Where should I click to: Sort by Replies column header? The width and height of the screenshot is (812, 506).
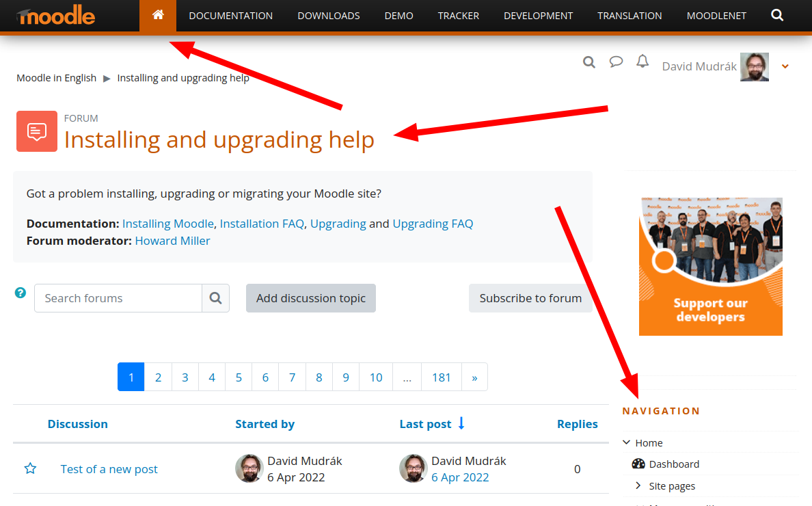pyautogui.click(x=577, y=424)
